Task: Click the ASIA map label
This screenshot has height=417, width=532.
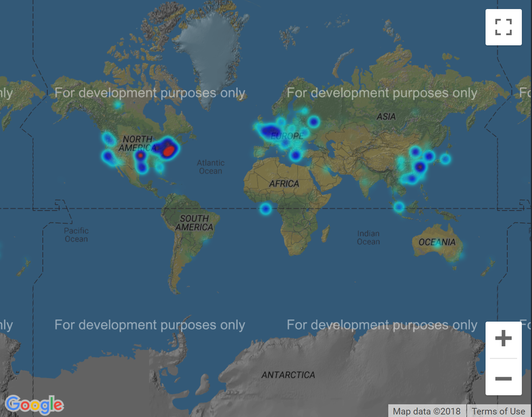Action: pyautogui.click(x=386, y=117)
